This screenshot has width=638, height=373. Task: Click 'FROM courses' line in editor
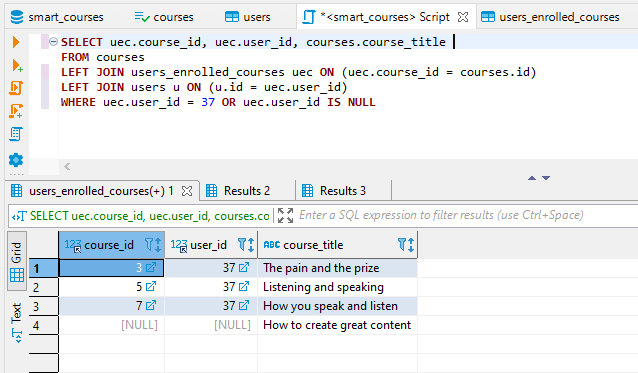pyautogui.click(x=103, y=57)
